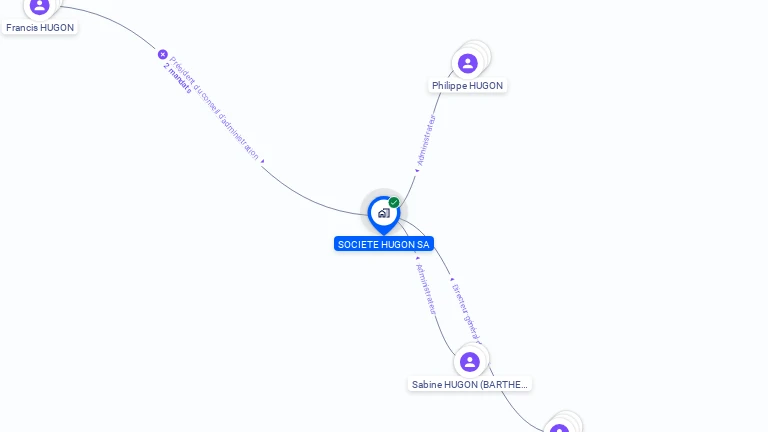Click the Francis HUGON person icon
This screenshot has width=768, height=432.
[x=40, y=6]
